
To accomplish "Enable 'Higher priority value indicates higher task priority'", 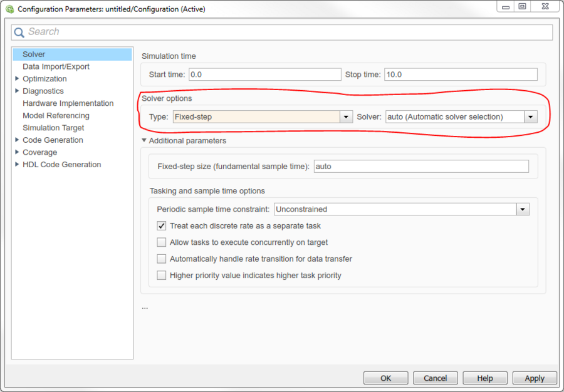I will (162, 276).
